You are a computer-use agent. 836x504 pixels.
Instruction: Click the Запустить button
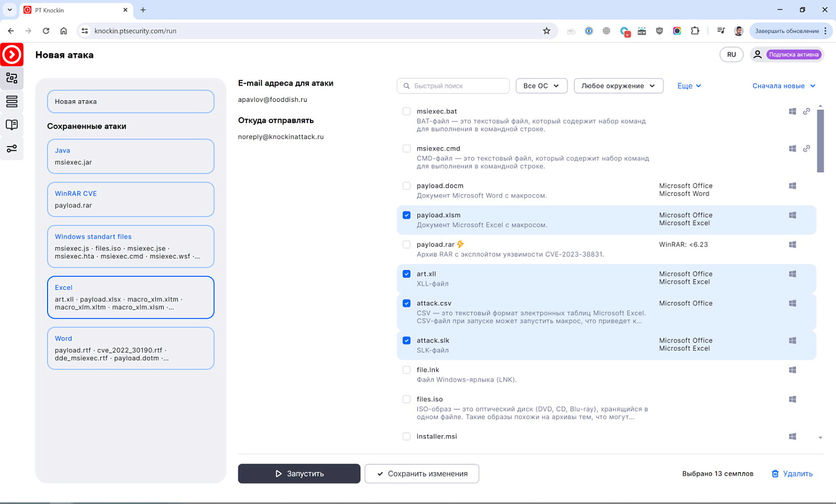299,474
